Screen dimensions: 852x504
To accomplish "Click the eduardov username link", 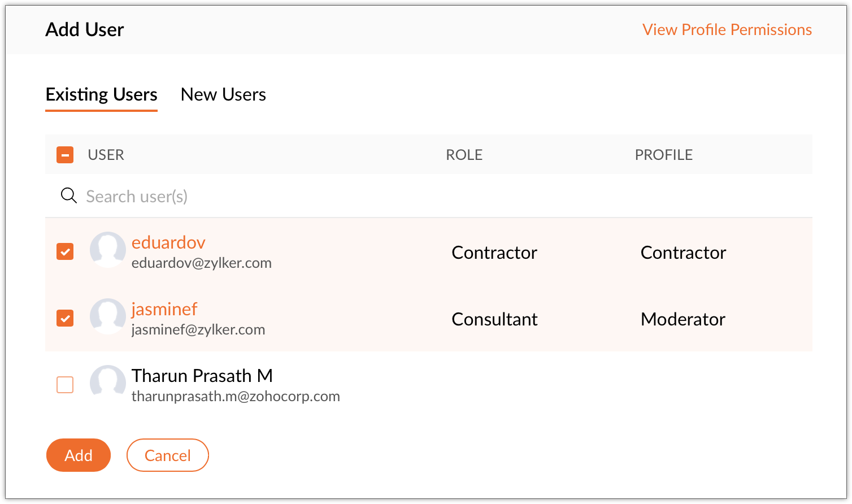I will pyautogui.click(x=168, y=242).
